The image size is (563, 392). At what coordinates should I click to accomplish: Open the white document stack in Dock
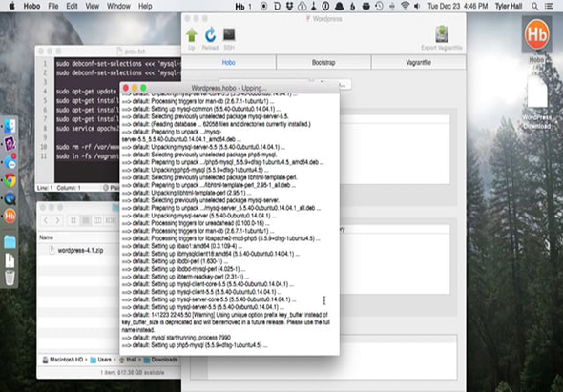point(10,261)
